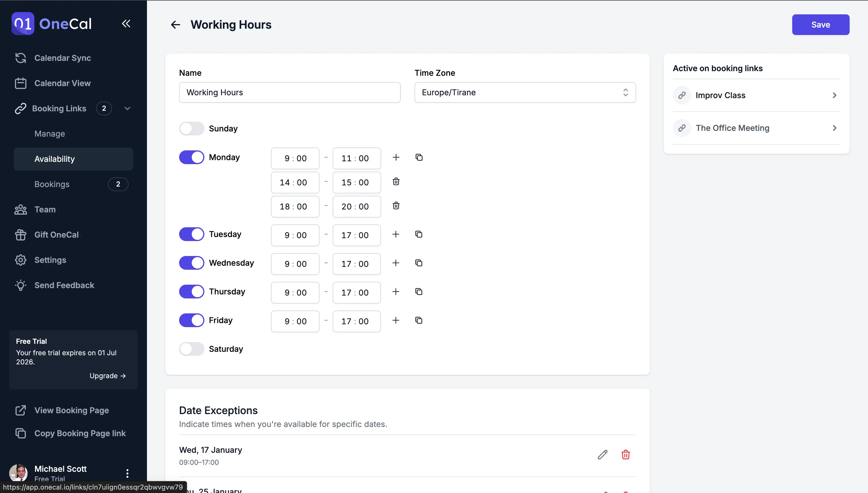Viewport: 868px width, 493px height.
Task: Delete the 14:00–15:00 Monday slot
Action: coord(396,182)
